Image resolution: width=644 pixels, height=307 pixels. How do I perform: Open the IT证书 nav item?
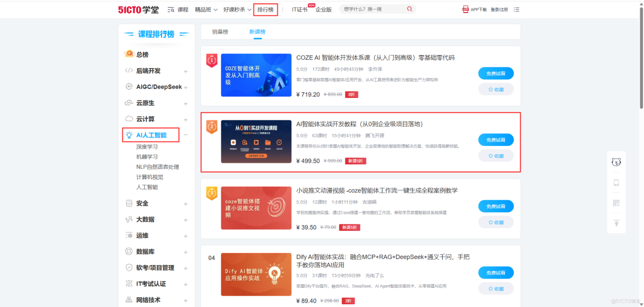point(300,9)
